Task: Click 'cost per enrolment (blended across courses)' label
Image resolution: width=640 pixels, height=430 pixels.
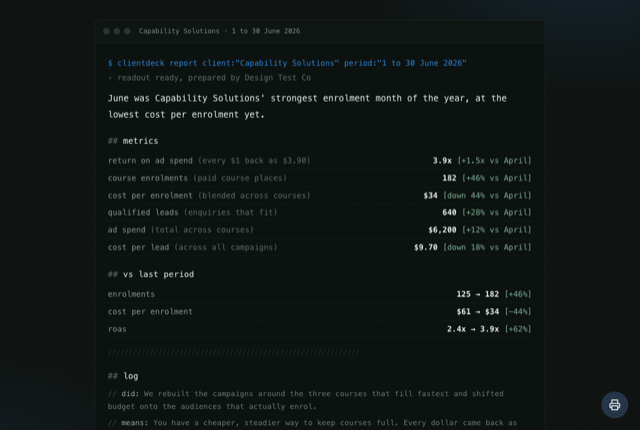Action: (209, 195)
